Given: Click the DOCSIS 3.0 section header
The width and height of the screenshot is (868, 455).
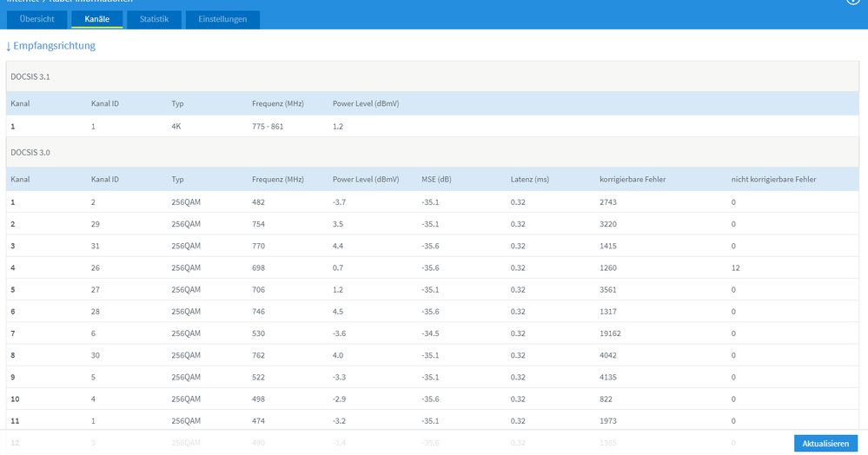Looking at the screenshot, I should coord(433,152).
